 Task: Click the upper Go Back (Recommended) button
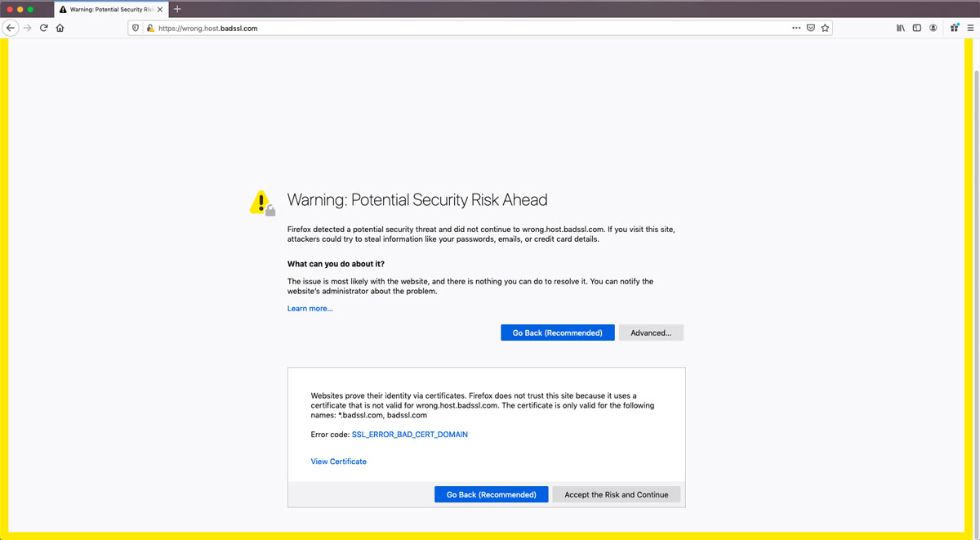click(x=558, y=332)
